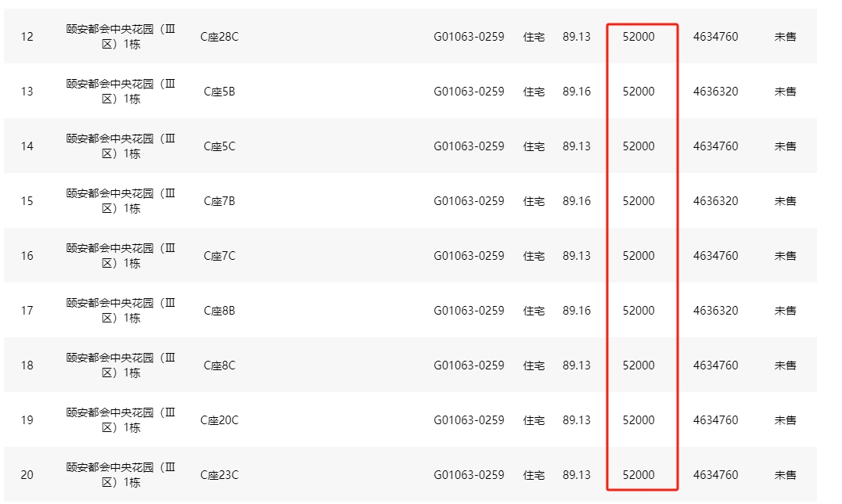Select the C座28C unit cell

[219, 37]
